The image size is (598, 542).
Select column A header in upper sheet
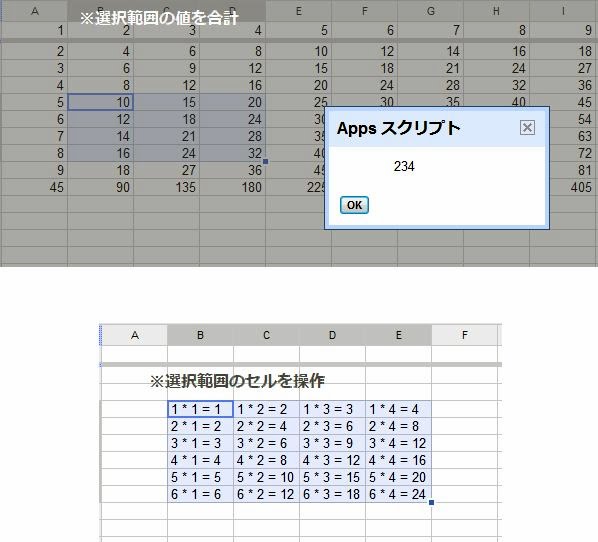35,11
